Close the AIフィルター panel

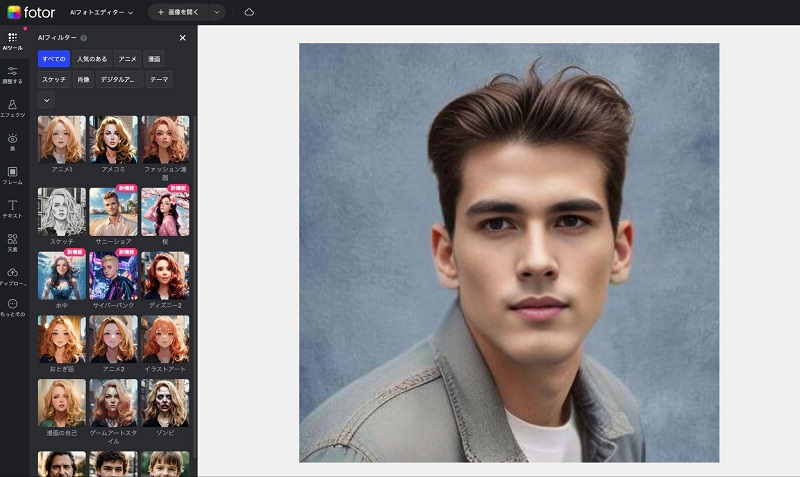pyautogui.click(x=182, y=38)
